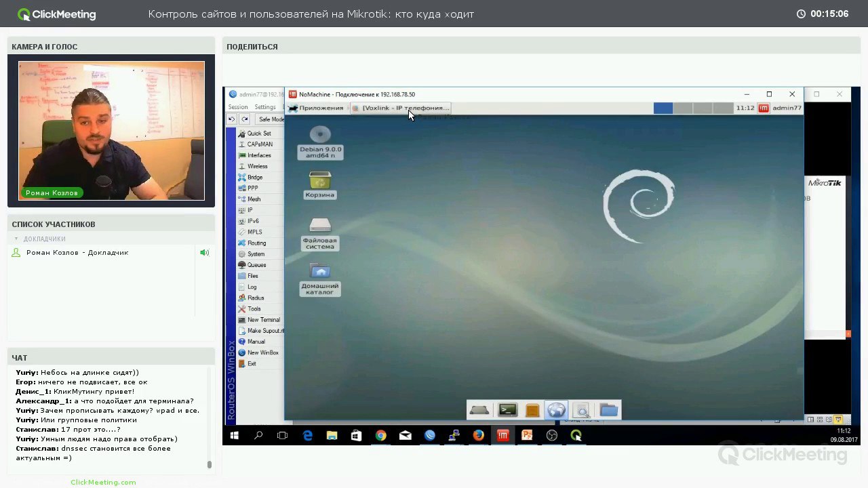Viewport: 868px width, 488px height.
Task: Open PPP in WinBox sidebar
Action: [248, 188]
